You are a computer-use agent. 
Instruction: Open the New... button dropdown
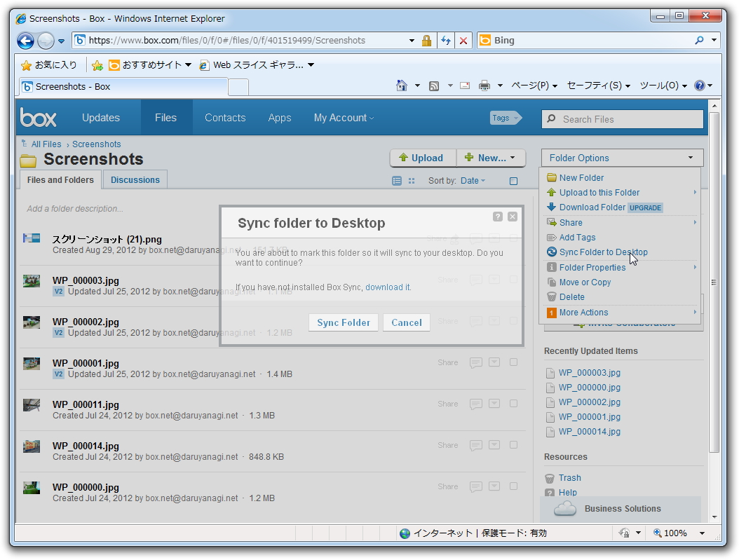point(491,158)
